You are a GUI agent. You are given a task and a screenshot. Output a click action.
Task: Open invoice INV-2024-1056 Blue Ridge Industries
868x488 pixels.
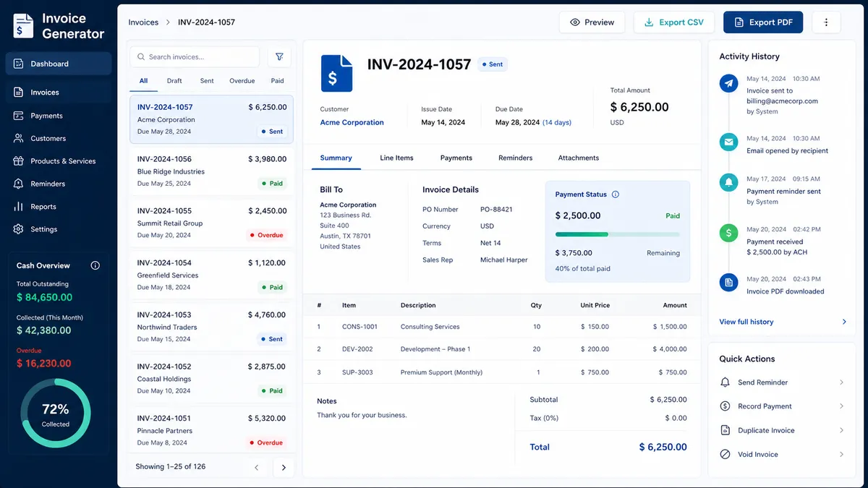click(x=212, y=171)
